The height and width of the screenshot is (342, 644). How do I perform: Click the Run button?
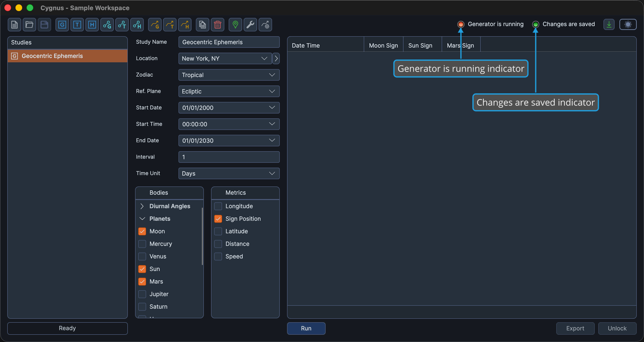306,328
